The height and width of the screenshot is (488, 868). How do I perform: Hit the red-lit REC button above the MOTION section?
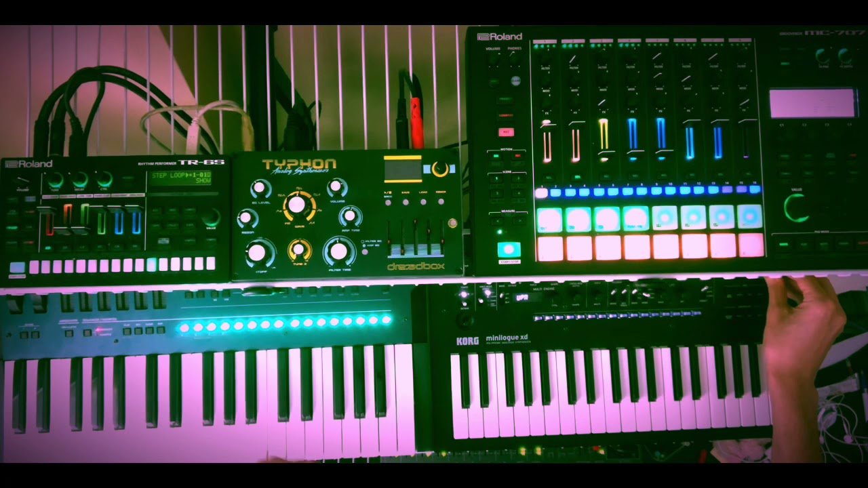coord(506,132)
